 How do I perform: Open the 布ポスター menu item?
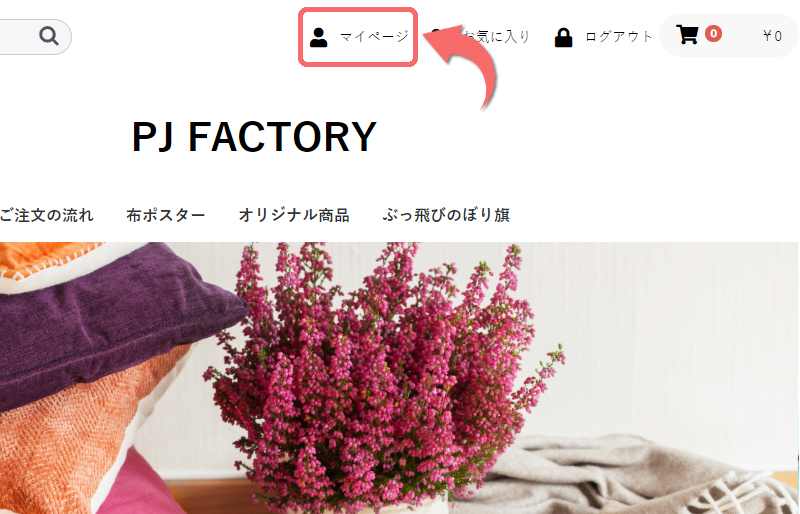click(x=166, y=215)
